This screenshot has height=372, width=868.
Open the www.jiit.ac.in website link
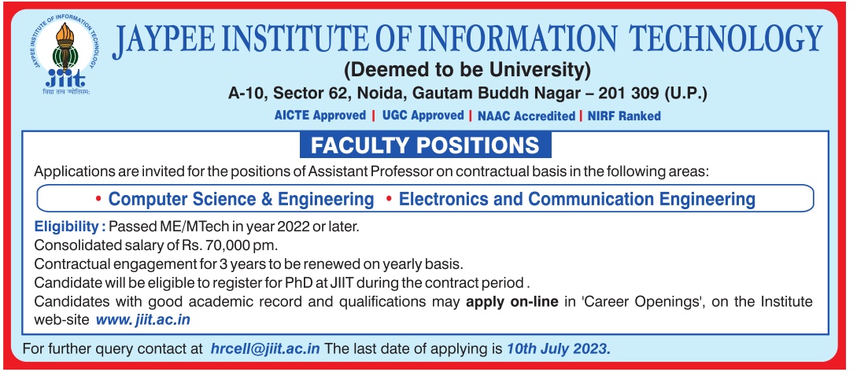[142, 320]
